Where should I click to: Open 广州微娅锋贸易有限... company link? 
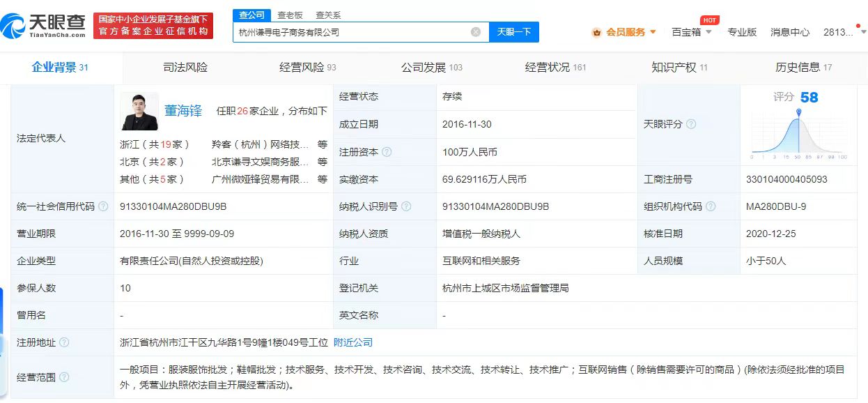[x=260, y=179]
